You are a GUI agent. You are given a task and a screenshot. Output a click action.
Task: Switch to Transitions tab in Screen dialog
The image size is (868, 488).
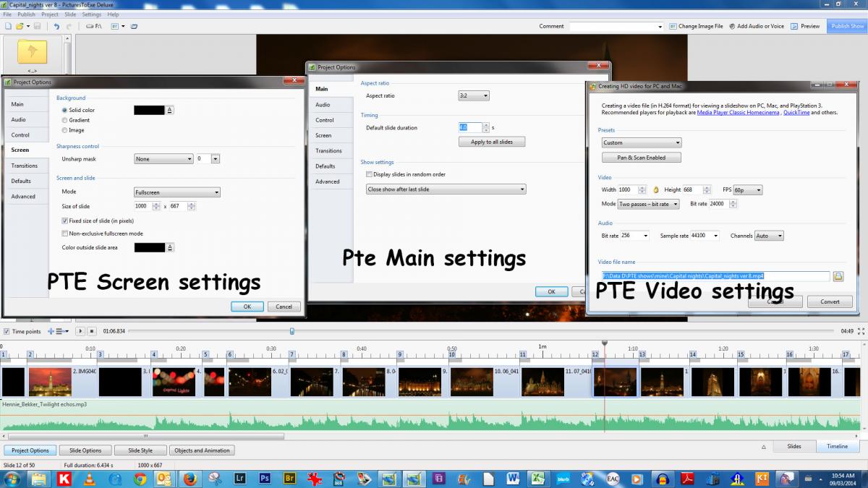pyautogui.click(x=25, y=166)
